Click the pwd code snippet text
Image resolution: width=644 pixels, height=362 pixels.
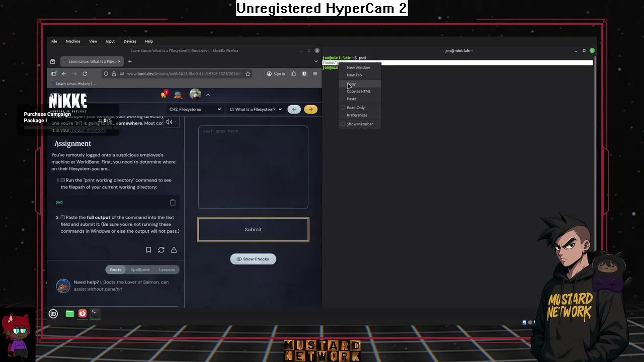point(59,202)
